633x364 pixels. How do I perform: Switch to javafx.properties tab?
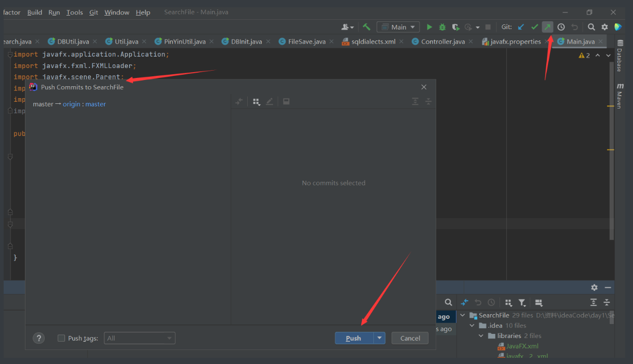515,42
